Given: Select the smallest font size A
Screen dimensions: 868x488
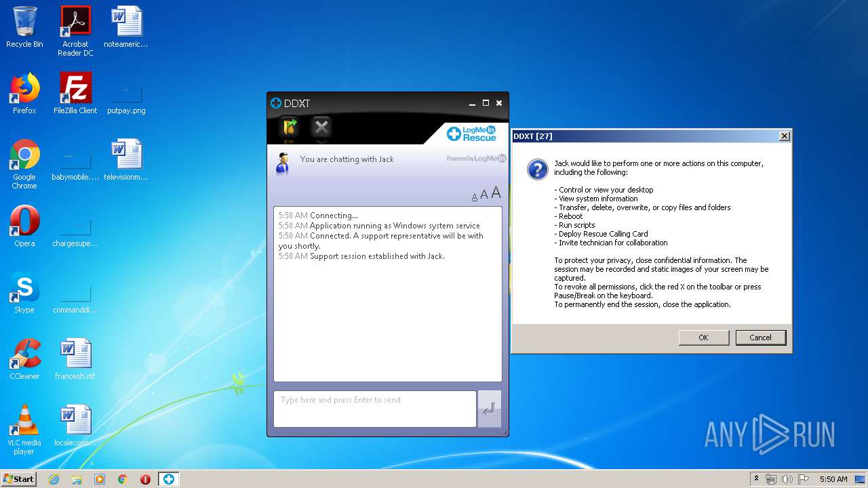Looking at the screenshot, I should tap(475, 197).
